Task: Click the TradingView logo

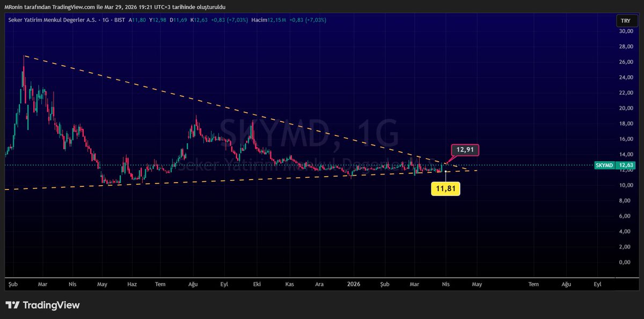Action: [x=42, y=305]
